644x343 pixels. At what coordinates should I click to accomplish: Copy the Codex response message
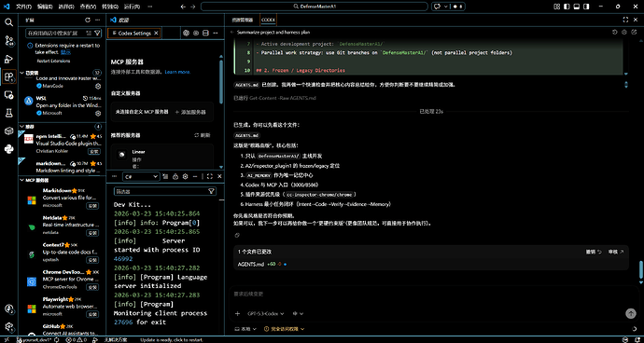[x=237, y=235]
